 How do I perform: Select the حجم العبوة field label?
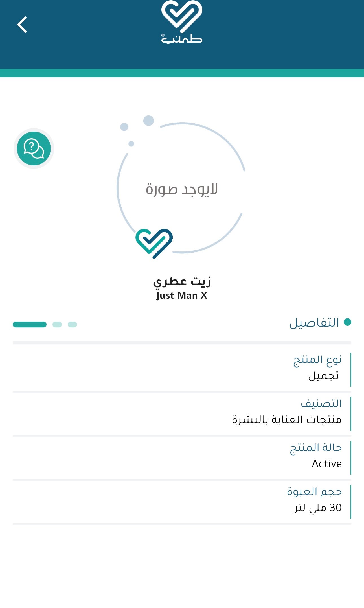(314, 492)
